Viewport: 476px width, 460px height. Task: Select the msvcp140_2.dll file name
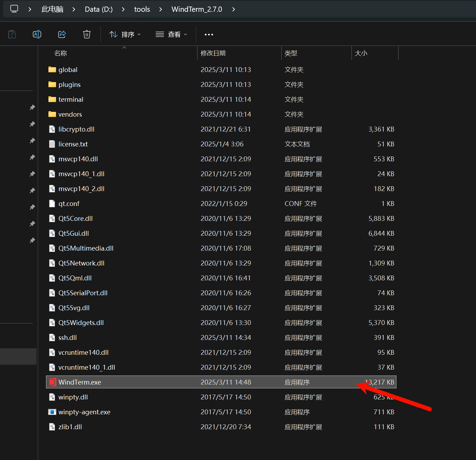(x=81, y=189)
